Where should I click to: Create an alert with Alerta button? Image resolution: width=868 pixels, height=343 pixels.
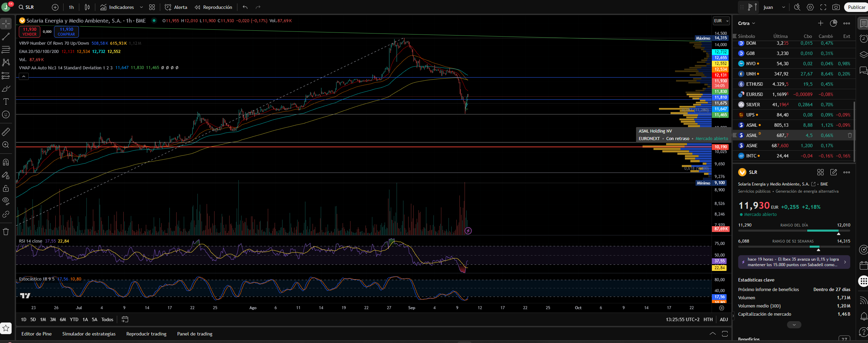pyautogui.click(x=176, y=7)
